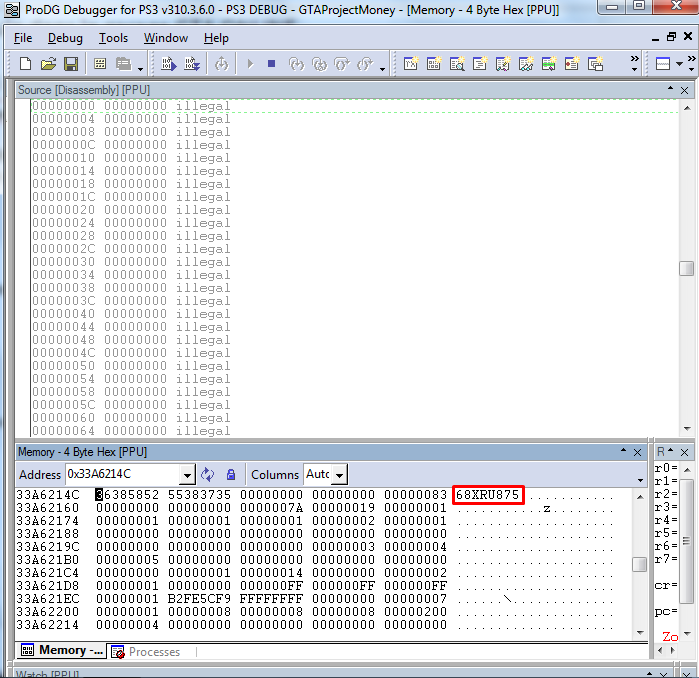Click the fourth new-pane icon (source text)
The width and height of the screenshot is (699, 678).
pyautogui.click(x=480, y=64)
